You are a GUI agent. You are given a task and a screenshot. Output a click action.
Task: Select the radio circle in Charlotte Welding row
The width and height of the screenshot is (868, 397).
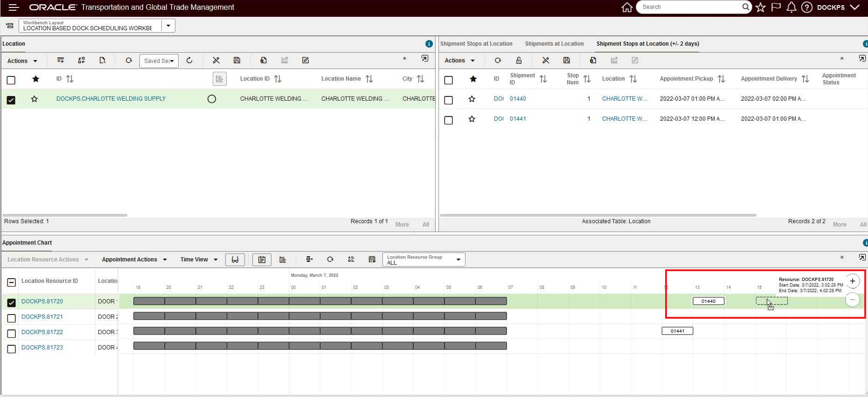coord(212,99)
